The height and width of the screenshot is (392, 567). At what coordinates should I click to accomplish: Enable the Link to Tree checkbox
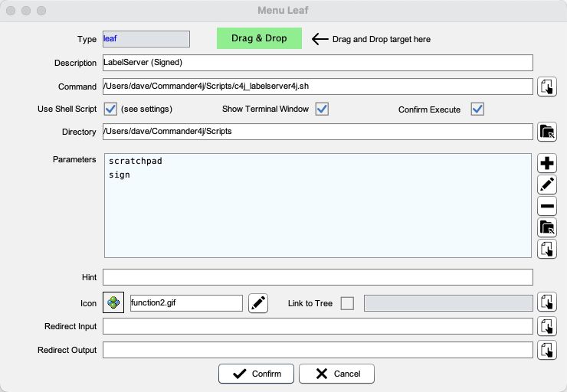pos(347,303)
